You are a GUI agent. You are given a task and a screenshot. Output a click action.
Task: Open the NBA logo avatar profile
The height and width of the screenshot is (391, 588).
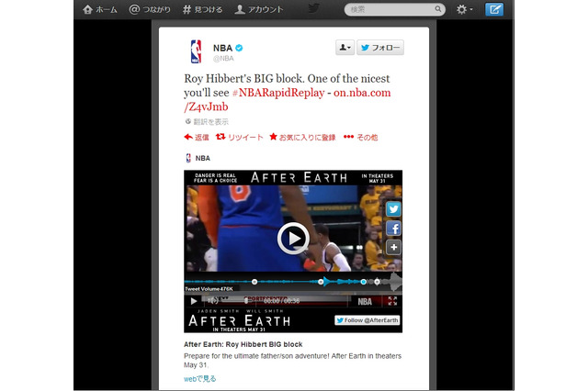tap(196, 51)
